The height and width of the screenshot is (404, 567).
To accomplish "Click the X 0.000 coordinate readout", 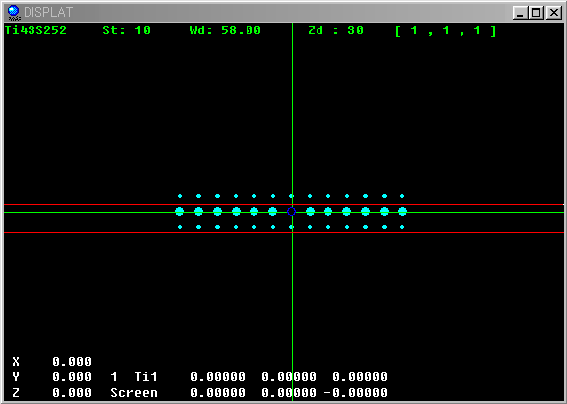I will tap(52, 361).
